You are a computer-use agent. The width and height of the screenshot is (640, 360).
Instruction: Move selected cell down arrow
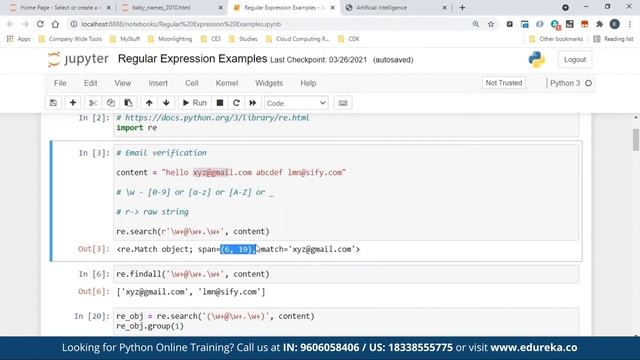tap(166, 103)
